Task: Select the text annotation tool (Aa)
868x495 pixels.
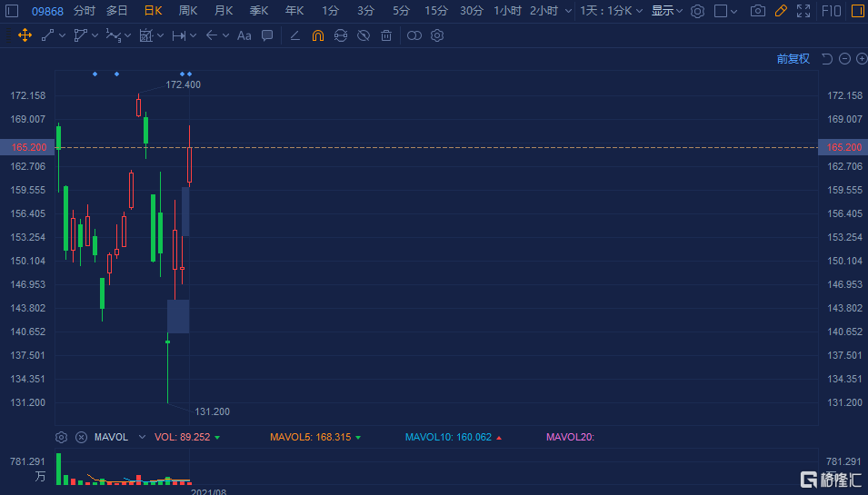Action: click(x=244, y=35)
